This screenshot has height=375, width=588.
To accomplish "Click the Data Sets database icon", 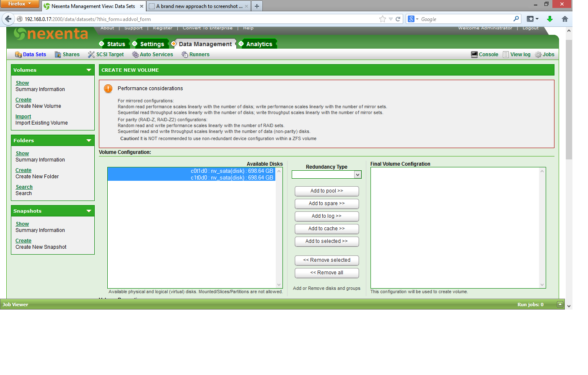I will tap(18, 55).
